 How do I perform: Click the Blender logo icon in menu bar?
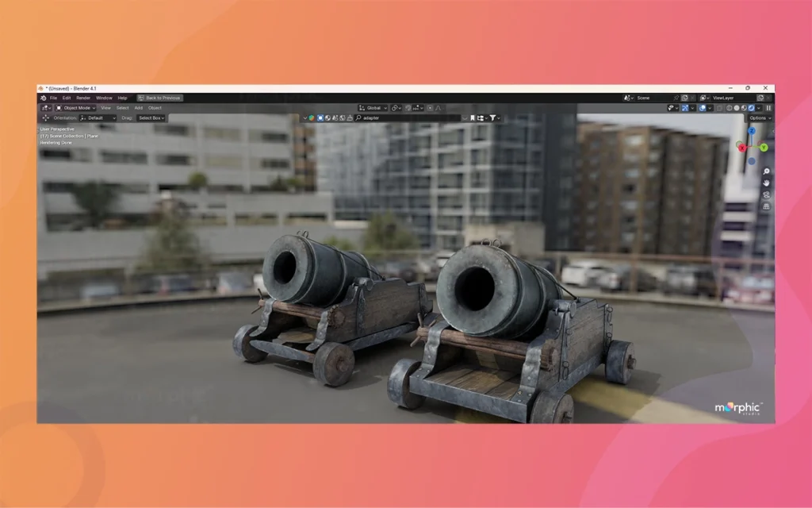(43, 98)
